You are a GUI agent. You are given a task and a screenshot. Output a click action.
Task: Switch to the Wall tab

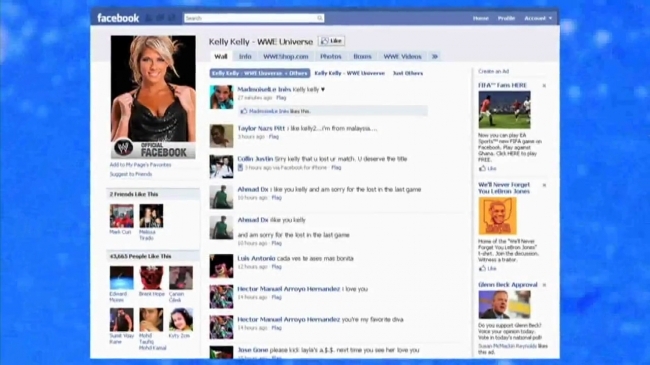point(221,56)
